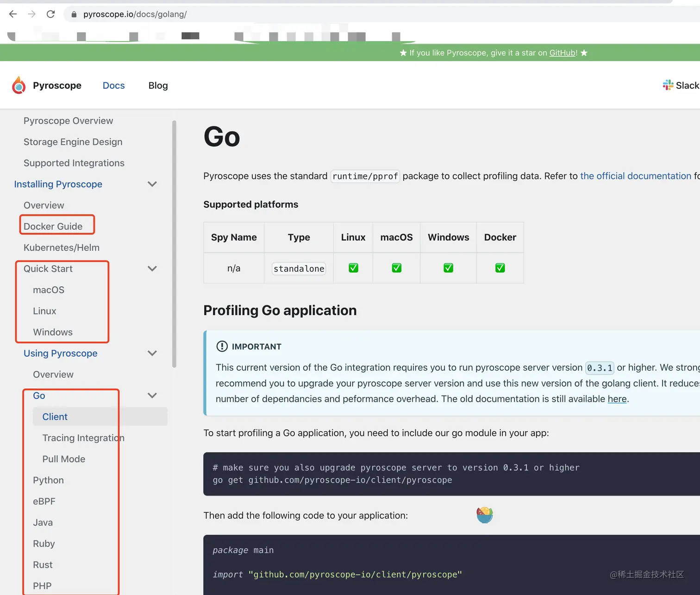Open Pull Mode sidebar item
The height and width of the screenshot is (595, 700).
coord(63,459)
